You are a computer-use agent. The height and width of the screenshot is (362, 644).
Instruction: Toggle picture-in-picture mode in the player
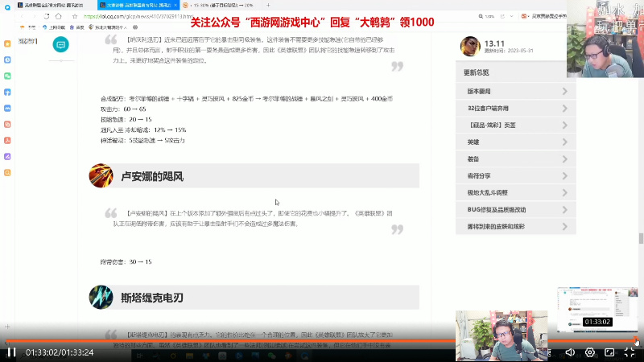tap(609, 352)
